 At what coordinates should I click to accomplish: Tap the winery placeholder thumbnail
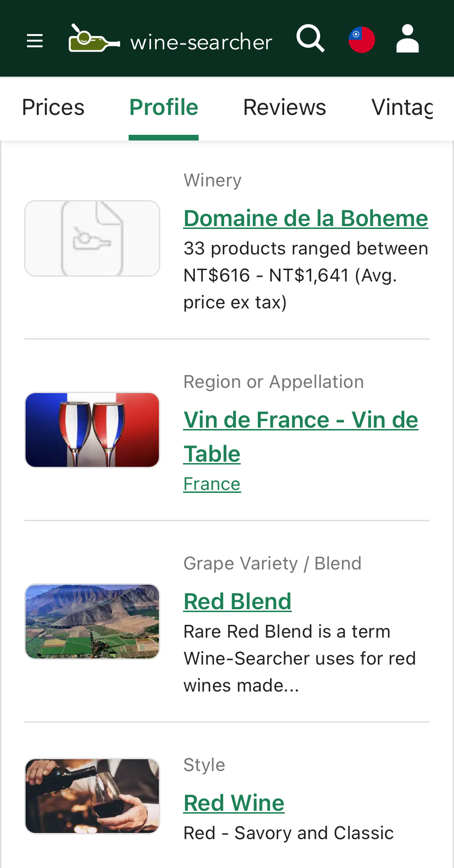coord(92,238)
